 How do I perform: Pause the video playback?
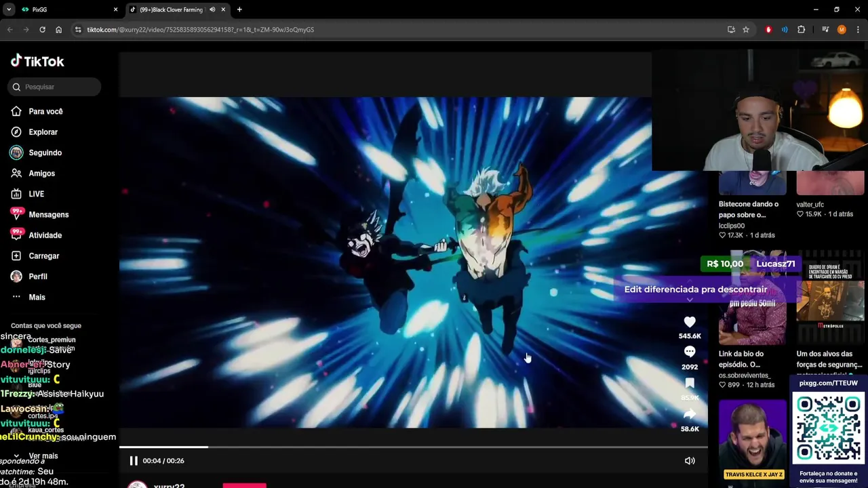tap(134, 461)
